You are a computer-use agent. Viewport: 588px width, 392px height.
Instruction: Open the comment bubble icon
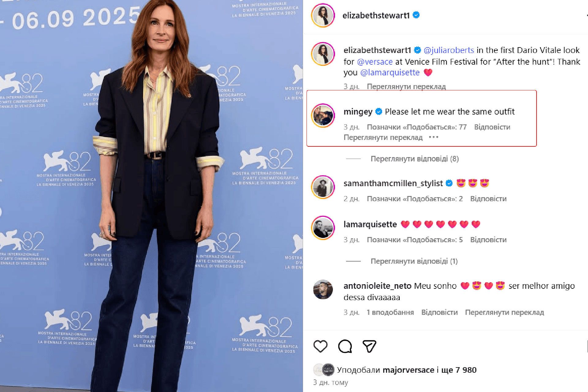(x=345, y=346)
